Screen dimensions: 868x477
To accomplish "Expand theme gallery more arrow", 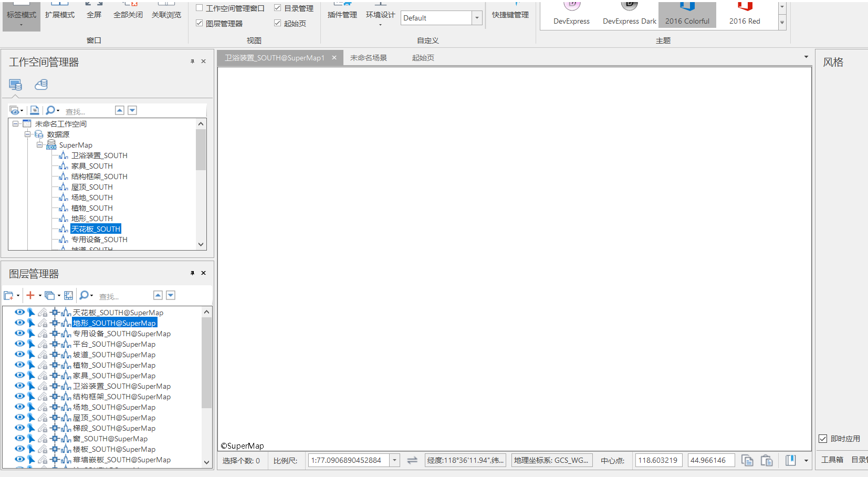I will pyautogui.click(x=782, y=23).
